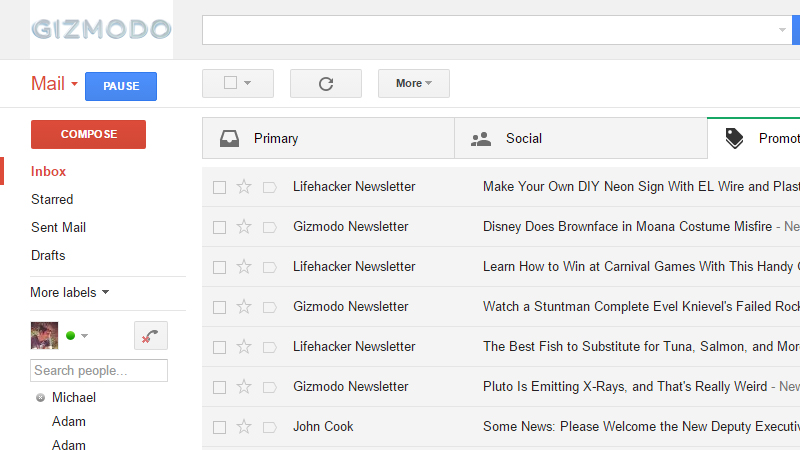The width and height of the screenshot is (800, 450).
Task: Open the More actions dropdown
Action: point(414,83)
